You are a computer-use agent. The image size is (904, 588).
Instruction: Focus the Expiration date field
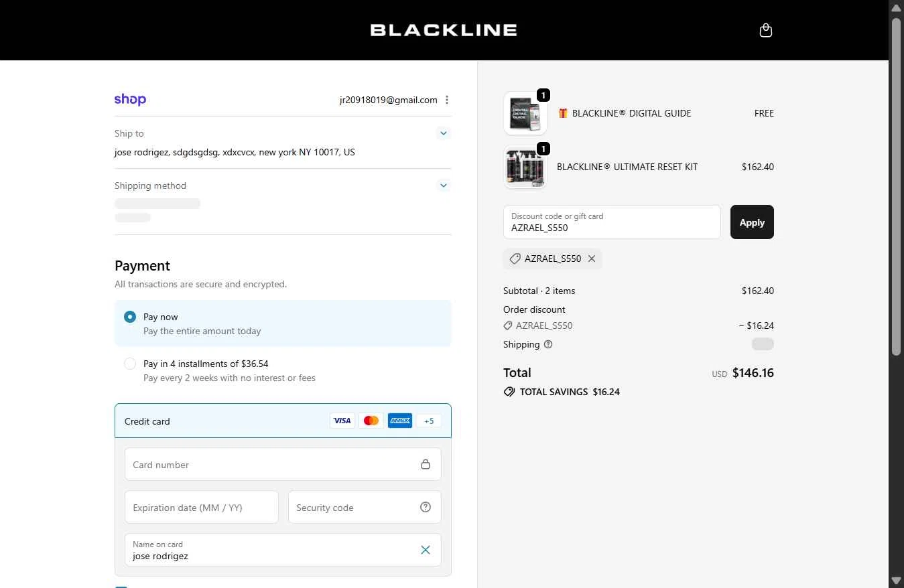pyautogui.click(x=202, y=507)
